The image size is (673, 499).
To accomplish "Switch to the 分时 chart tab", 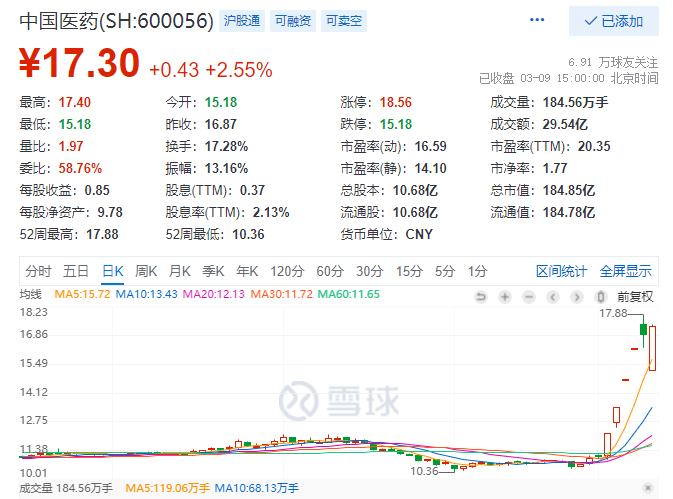I will 38,271.
